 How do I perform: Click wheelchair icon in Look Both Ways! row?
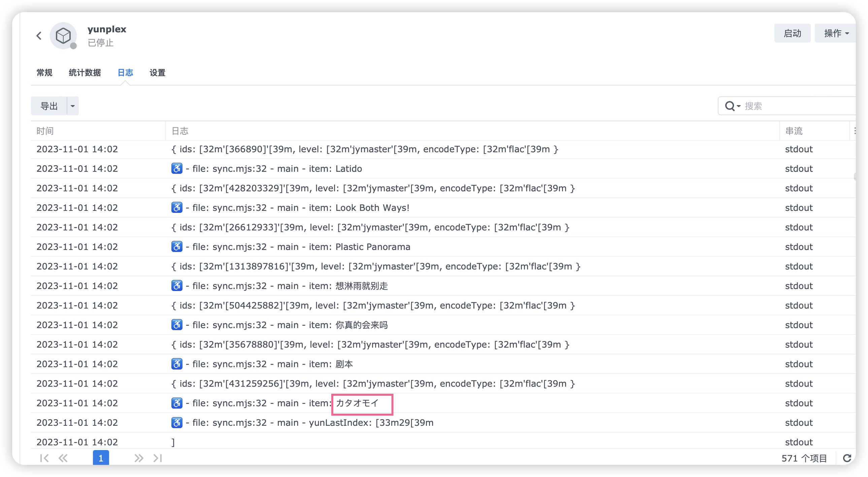click(177, 207)
